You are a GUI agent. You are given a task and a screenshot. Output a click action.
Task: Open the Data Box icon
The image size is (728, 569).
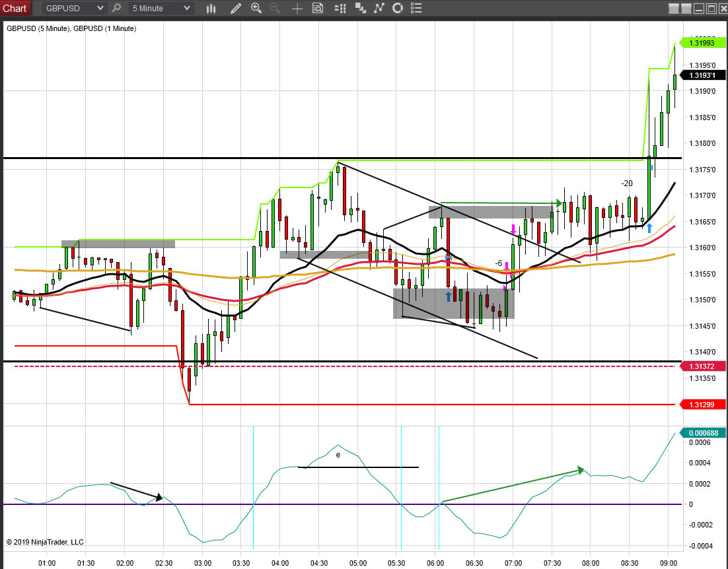pyautogui.click(x=318, y=8)
